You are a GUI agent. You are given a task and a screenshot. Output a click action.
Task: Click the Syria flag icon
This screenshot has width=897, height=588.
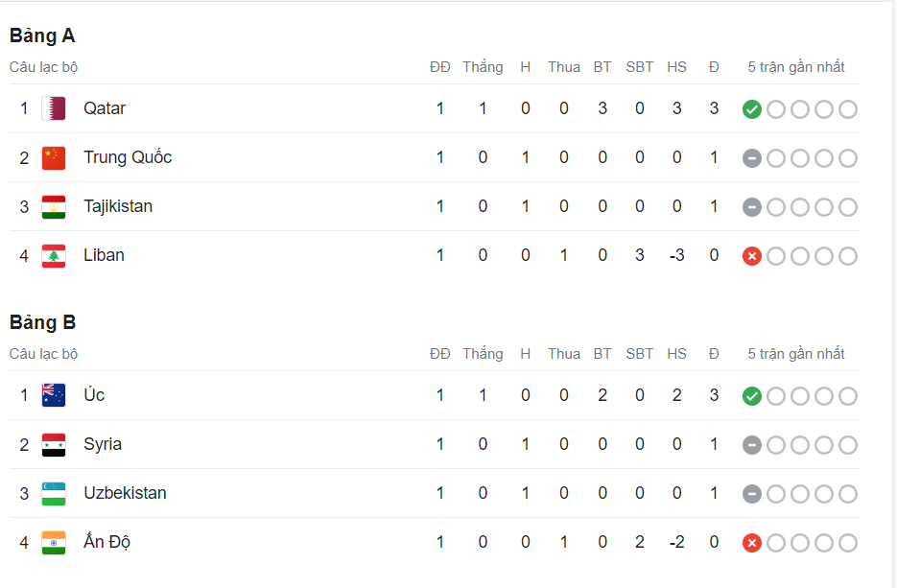point(54,444)
